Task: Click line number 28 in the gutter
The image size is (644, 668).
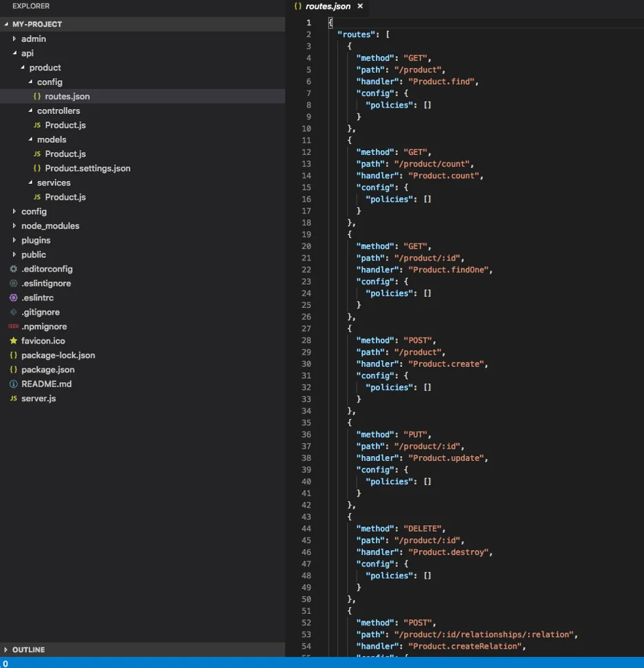Action: (307, 340)
